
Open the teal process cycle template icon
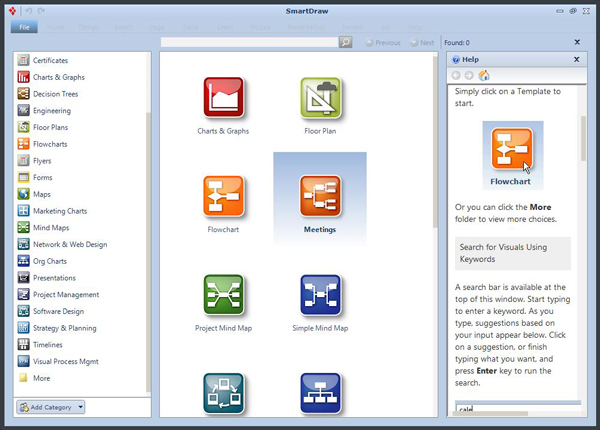(x=223, y=393)
